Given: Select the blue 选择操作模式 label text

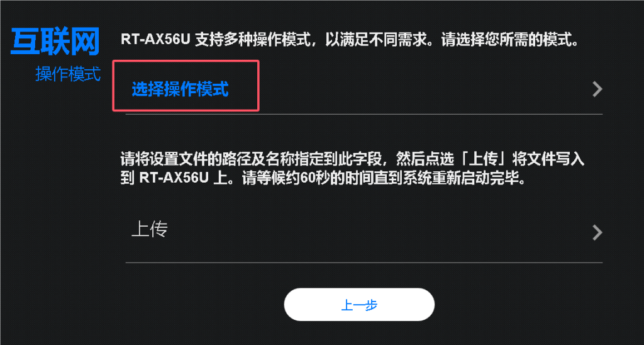Looking at the screenshot, I should pyautogui.click(x=180, y=89).
